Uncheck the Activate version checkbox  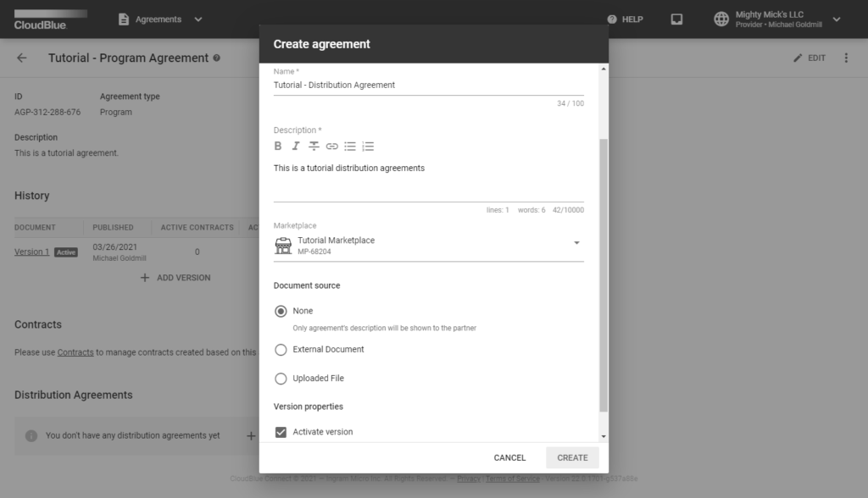pos(280,432)
